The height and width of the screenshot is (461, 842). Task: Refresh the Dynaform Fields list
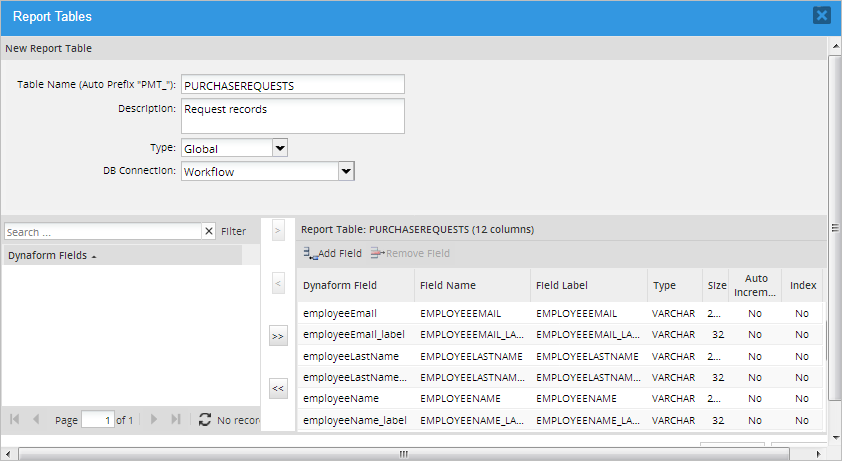point(205,420)
